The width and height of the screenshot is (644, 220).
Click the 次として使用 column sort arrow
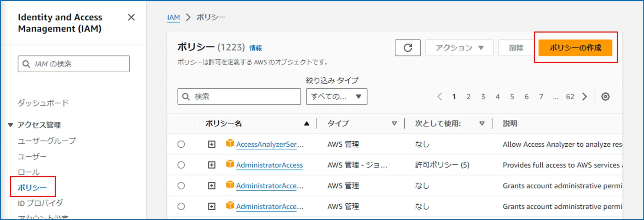click(x=482, y=123)
